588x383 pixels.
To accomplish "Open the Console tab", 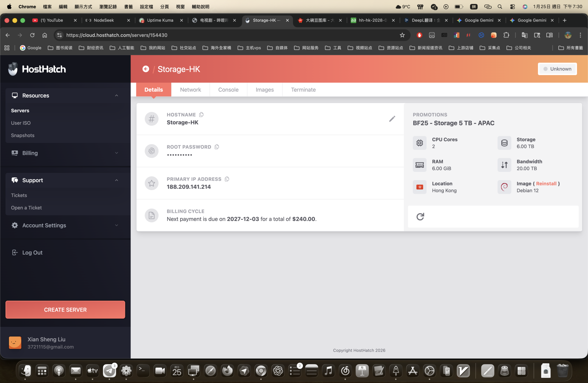I will coord(228,90).
